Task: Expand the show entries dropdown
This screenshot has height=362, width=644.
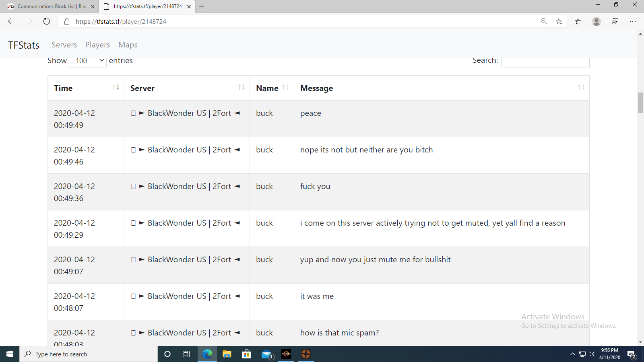Action: tap(88, 61)
